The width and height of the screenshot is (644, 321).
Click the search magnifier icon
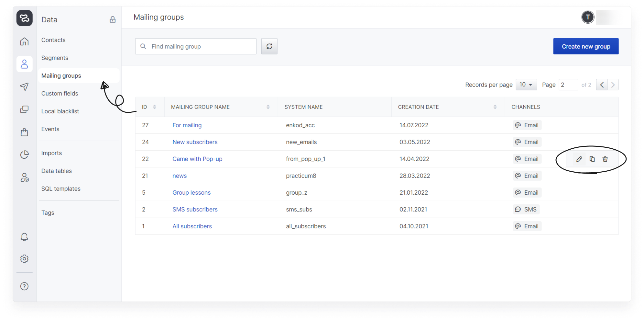pyautogui.click(x=143, y=46)
